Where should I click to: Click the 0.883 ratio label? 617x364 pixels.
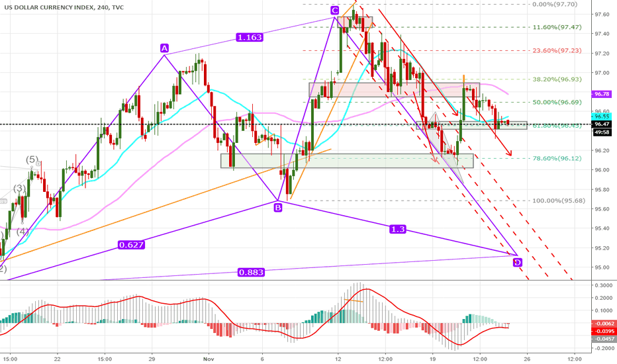(x=251, y=272)
